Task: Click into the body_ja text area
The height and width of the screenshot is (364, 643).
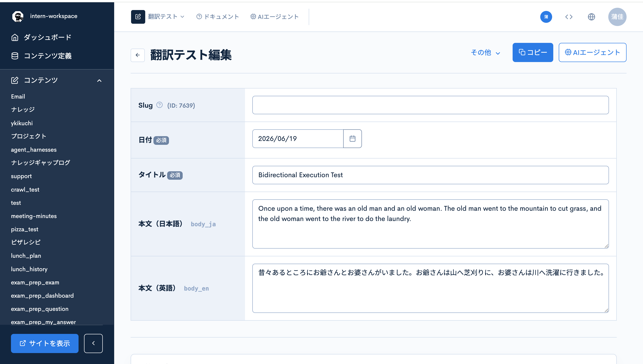Action: 430,224
